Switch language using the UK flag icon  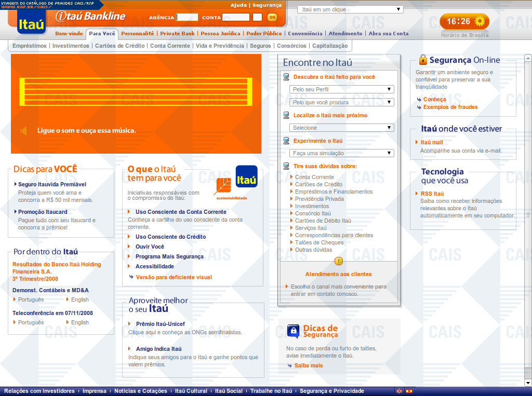click(399, 391)
